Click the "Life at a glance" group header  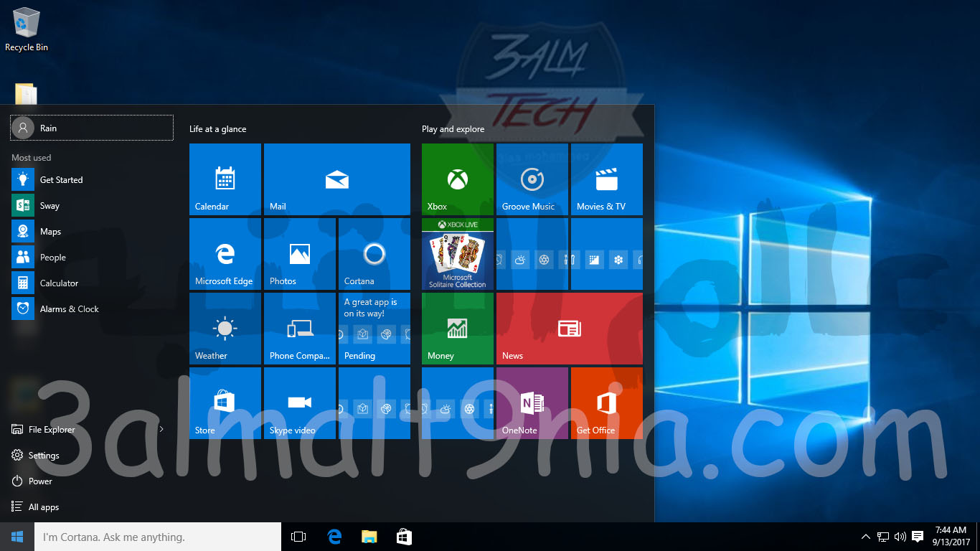[x=217, y=129]
